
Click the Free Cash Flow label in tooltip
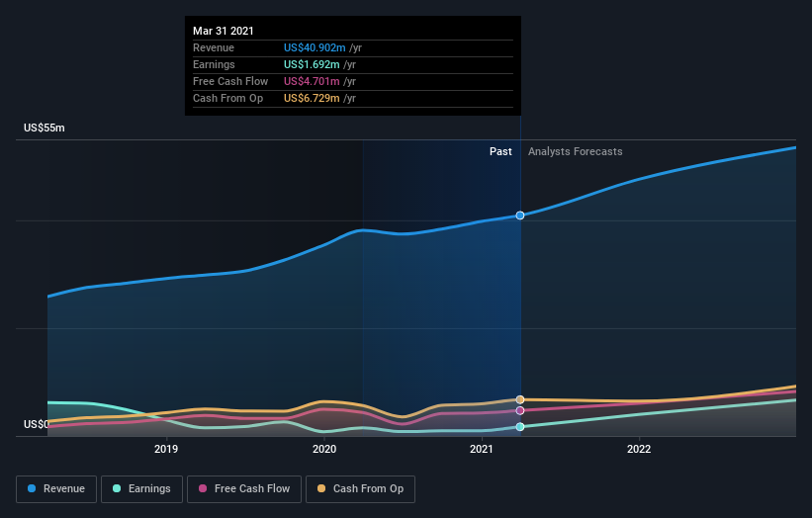(230, 81)
